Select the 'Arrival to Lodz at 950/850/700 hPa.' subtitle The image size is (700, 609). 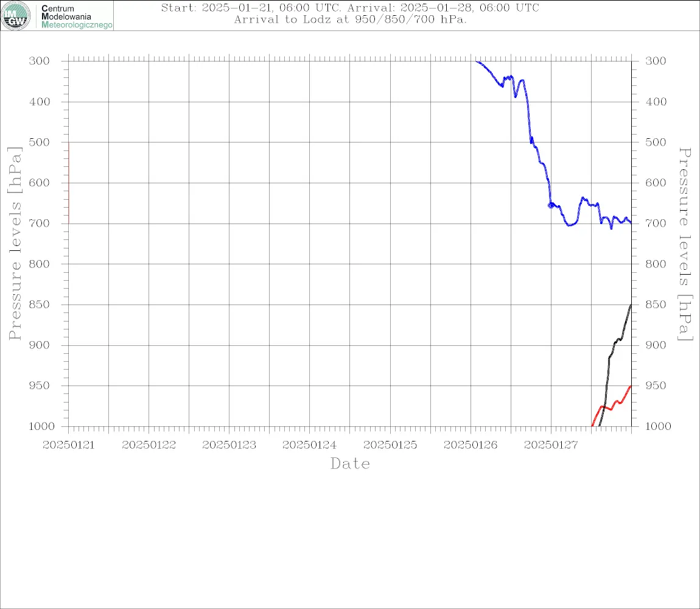pyautogui.click(x=350, y=19)
